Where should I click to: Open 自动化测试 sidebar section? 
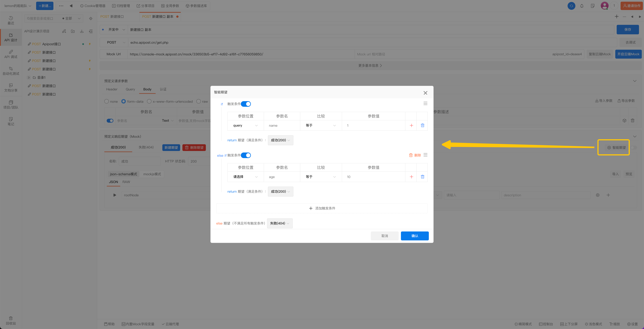point(11,71)
